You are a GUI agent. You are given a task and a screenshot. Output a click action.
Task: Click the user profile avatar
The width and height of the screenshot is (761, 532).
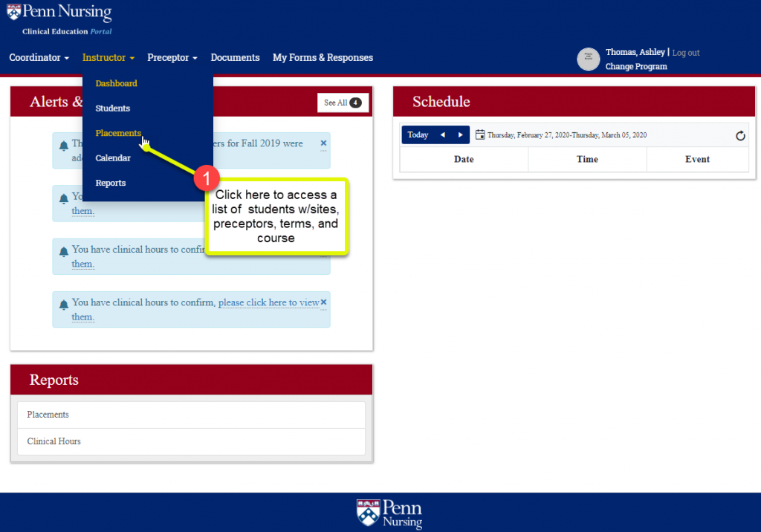(588, 59)
